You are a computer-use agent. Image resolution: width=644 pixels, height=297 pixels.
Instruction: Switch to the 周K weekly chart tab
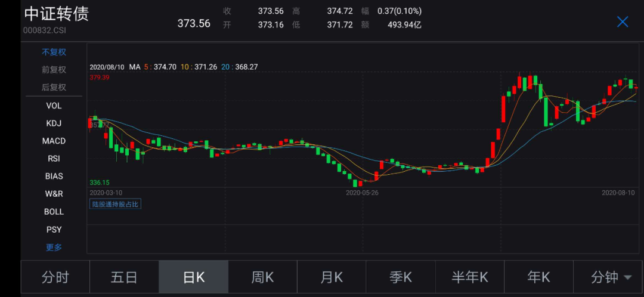(262, 277)
